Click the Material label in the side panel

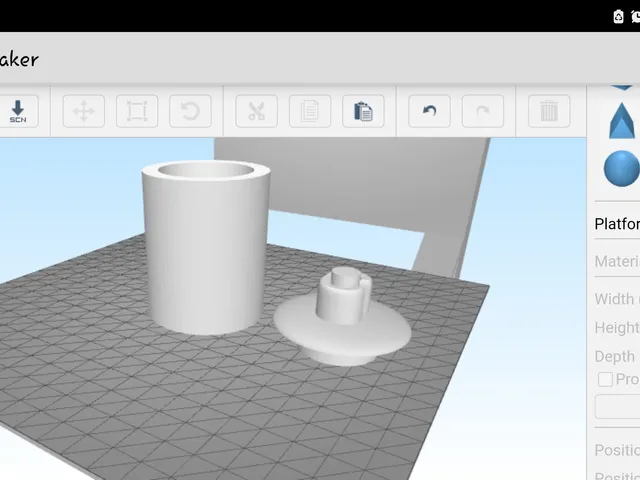617,261
